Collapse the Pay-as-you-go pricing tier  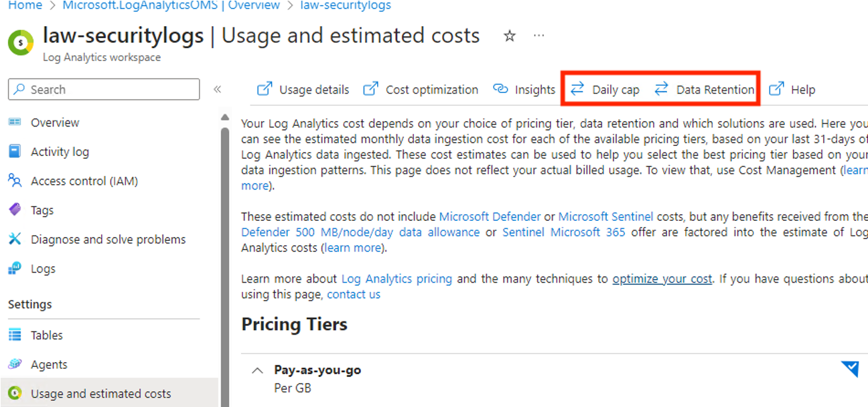(257, 370)
